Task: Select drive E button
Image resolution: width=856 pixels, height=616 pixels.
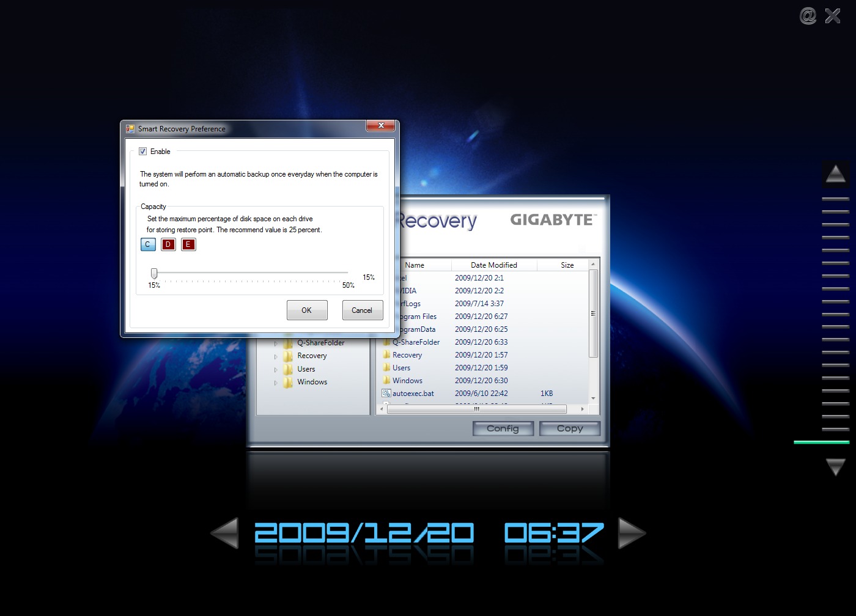Action: [x=188, y=244]
